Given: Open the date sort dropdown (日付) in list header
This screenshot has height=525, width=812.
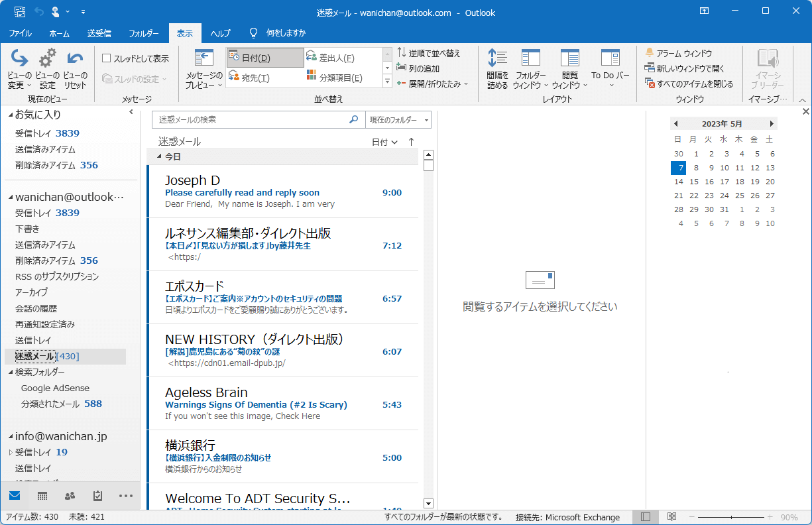Looking at the screenshot, I should (x=384, y=142).
